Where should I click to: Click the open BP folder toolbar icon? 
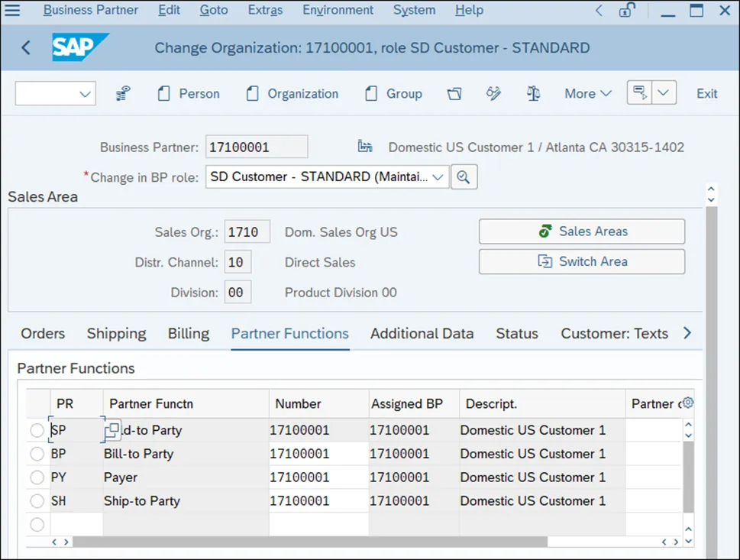(454, 93)
